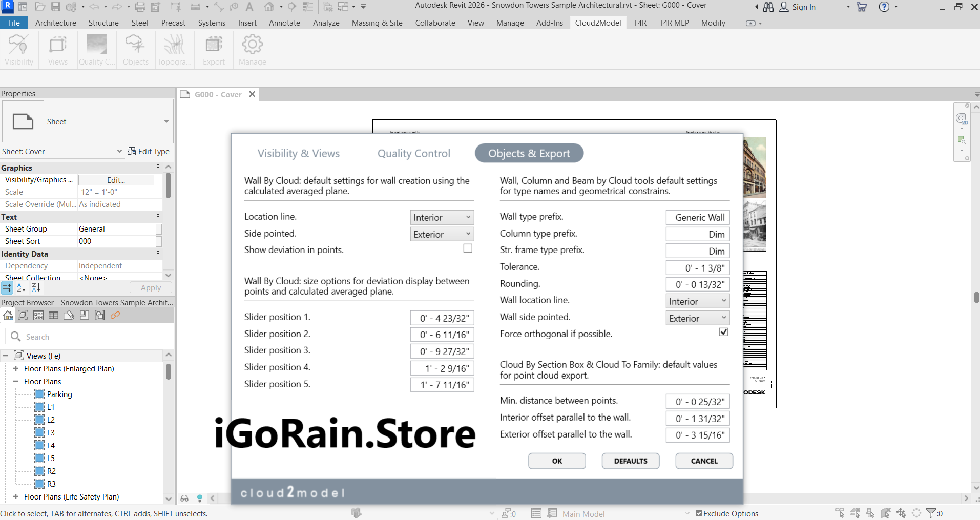
Task: Click the orange link icon in Project Browser toolbar
Action: tap(115, 315)
